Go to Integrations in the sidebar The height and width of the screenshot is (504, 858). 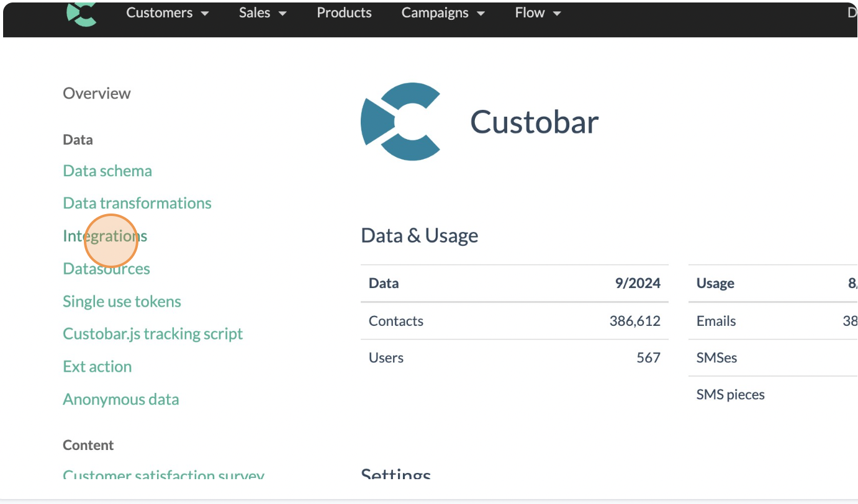(105, 236)
